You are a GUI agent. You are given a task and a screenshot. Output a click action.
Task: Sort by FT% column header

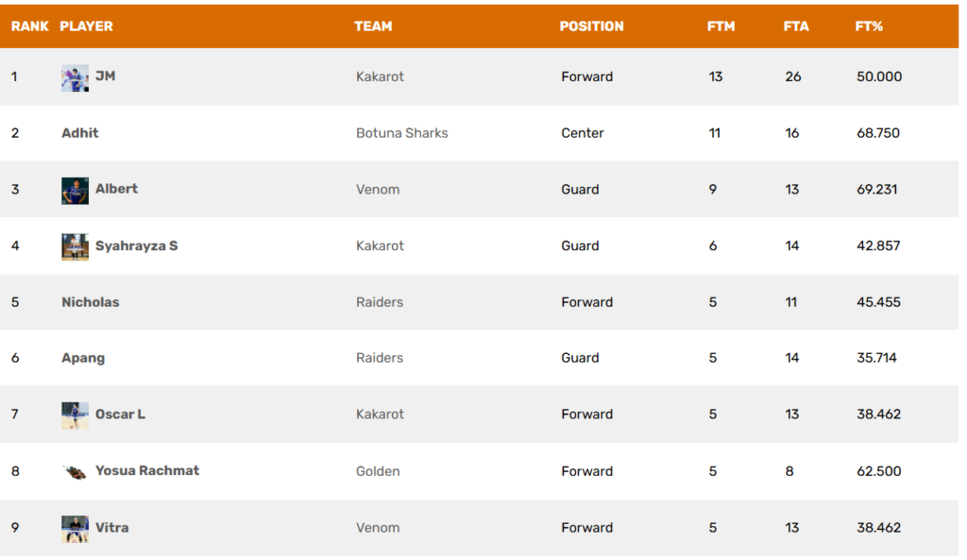point(869,26)
